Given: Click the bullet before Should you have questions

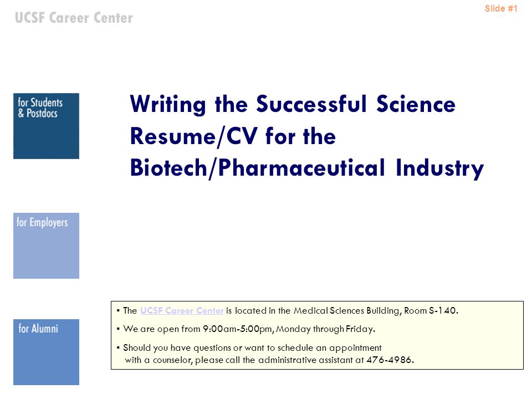Looking at the screenshot, I should click(118, 347).
